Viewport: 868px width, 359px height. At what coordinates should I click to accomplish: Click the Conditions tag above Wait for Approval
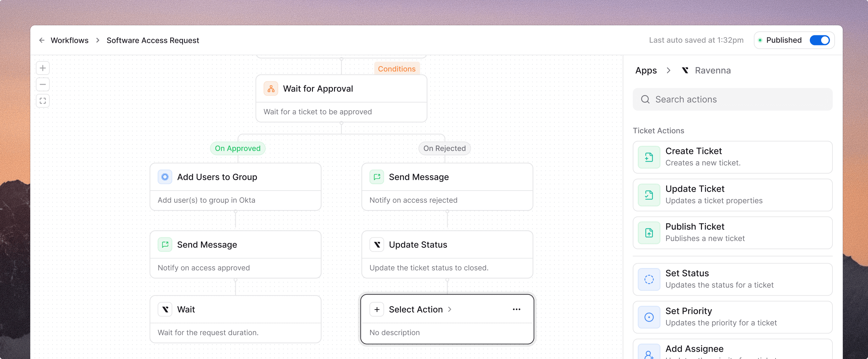pyautogui.click(x=397, y=69)
